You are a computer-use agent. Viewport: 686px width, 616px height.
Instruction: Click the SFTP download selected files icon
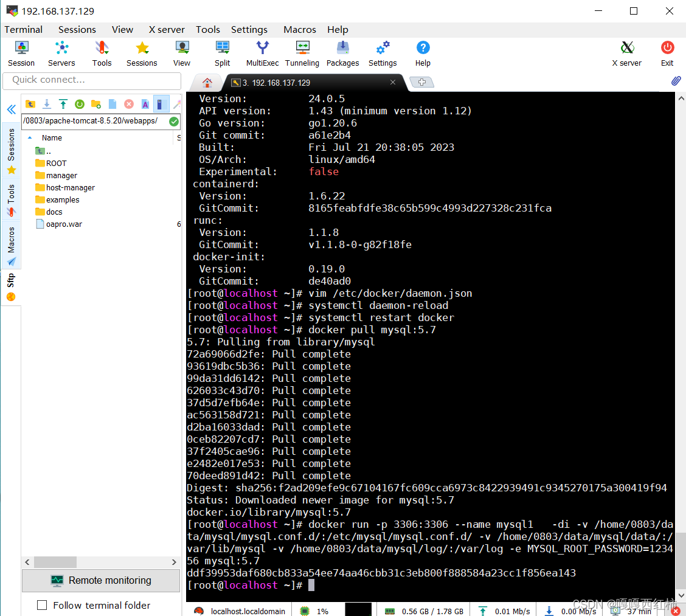click(x=46, y=104)
